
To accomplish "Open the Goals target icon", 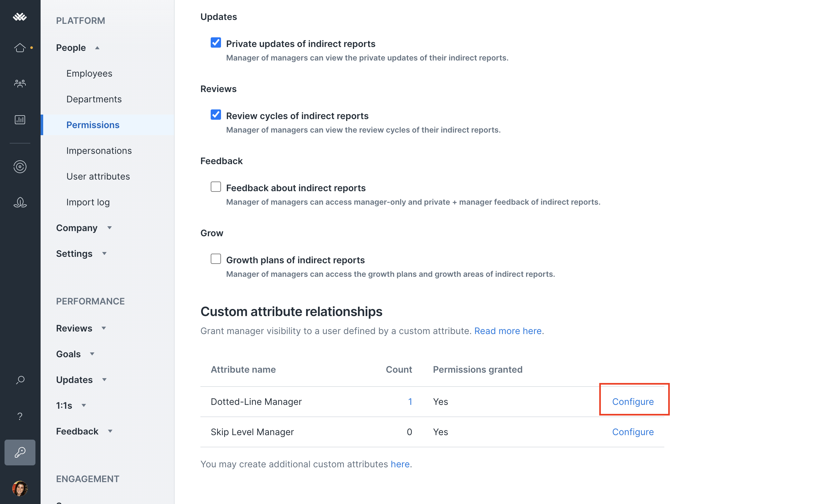I will click(20, 167).
